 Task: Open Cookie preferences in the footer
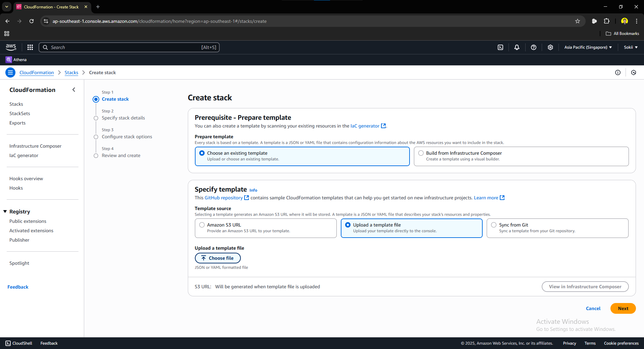(621, 343)
